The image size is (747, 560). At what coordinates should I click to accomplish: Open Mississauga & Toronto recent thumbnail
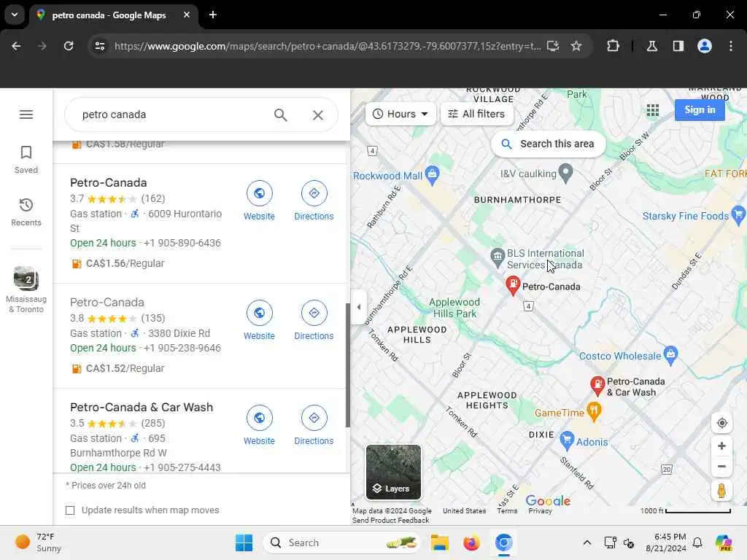coord(26,289)
